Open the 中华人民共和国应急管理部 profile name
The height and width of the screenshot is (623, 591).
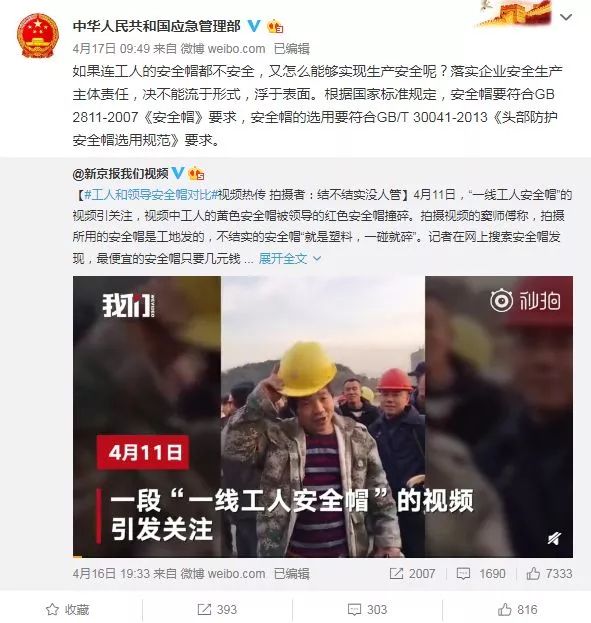[x=157, y=26]
